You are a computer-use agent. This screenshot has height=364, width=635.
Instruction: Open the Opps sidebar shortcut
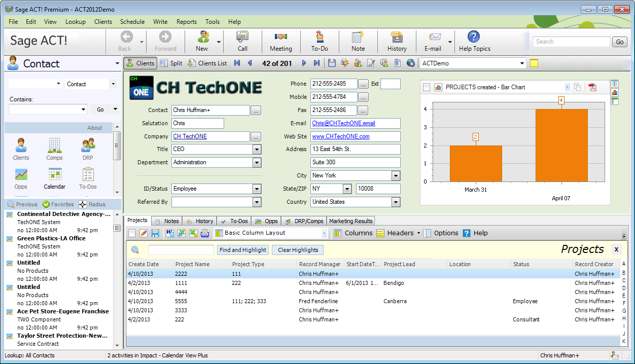point(21,178)
